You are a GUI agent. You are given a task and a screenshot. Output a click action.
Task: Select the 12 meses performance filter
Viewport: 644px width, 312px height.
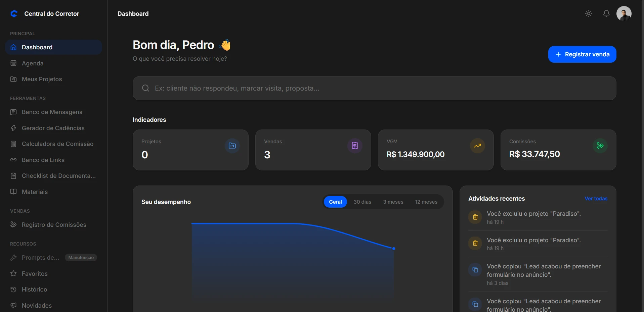(x=426, y=202)
